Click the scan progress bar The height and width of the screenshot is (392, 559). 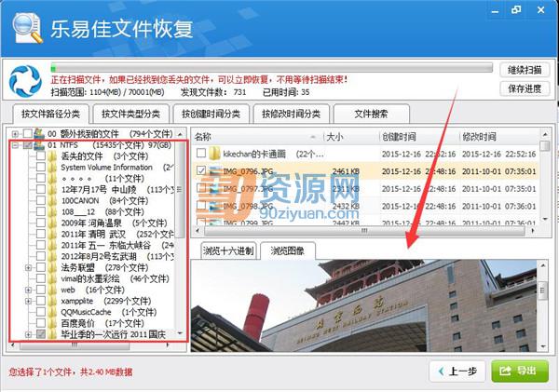(x=272, y=67)
